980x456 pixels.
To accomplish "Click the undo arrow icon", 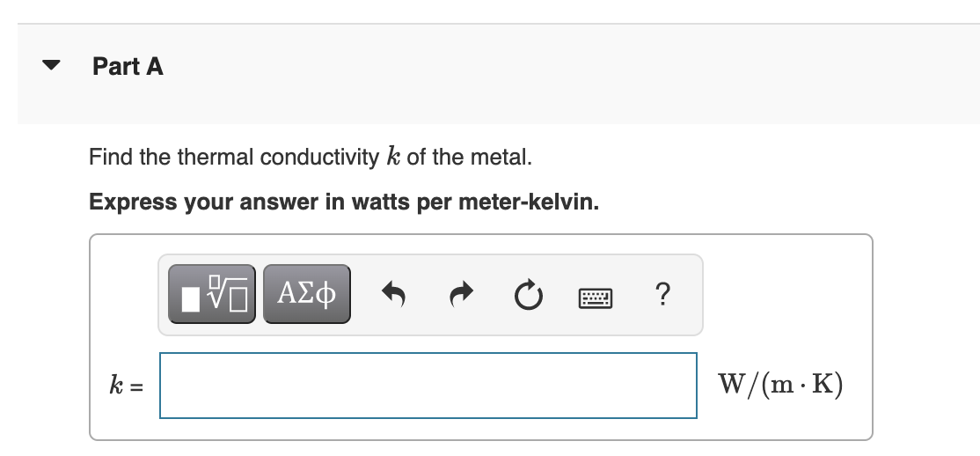I will 394,294.
